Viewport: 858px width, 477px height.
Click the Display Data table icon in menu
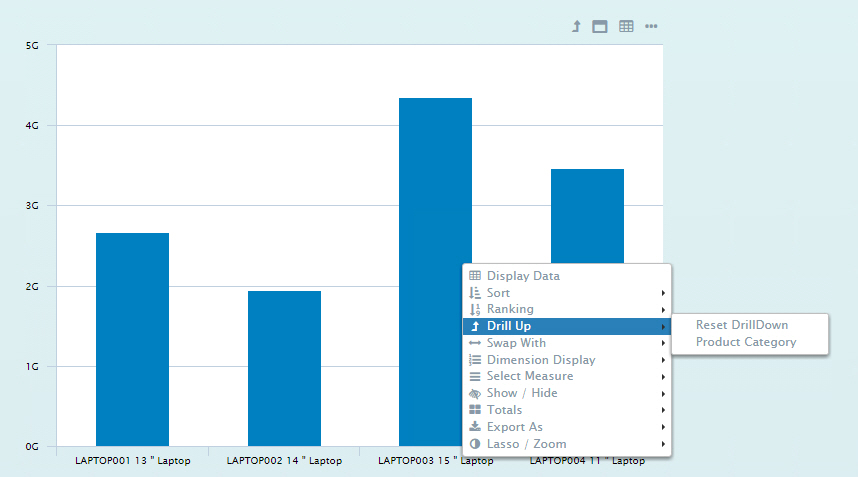point(475,276)
